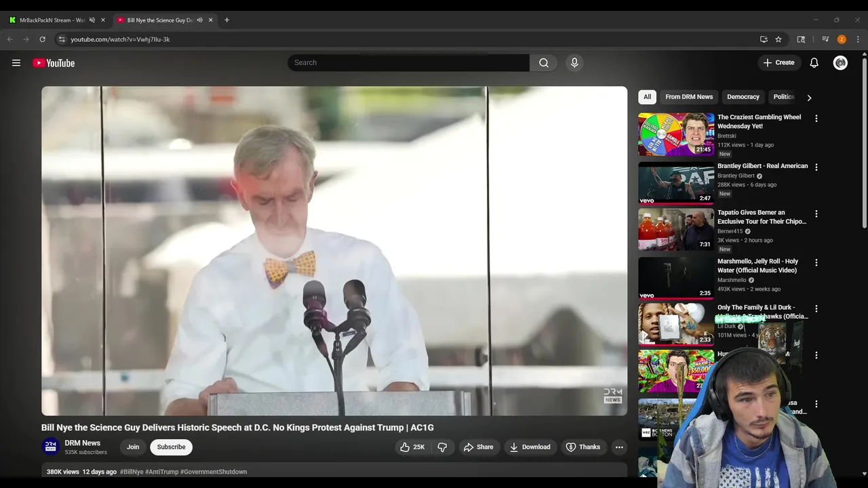This screenshot has width=868, height=488.
Task: View site information icon in address bar
Action: [62, 39]
